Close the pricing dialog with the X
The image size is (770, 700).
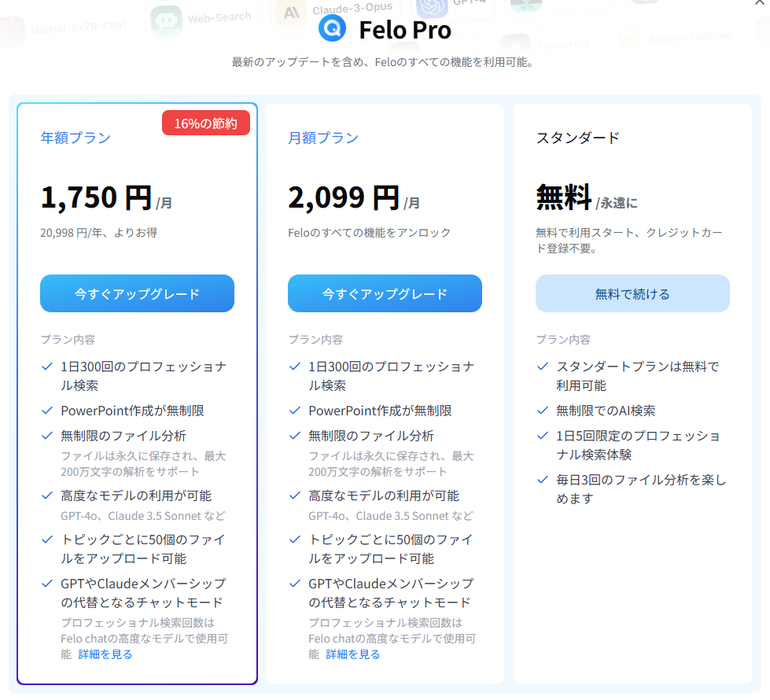click(x=761, y=2)
